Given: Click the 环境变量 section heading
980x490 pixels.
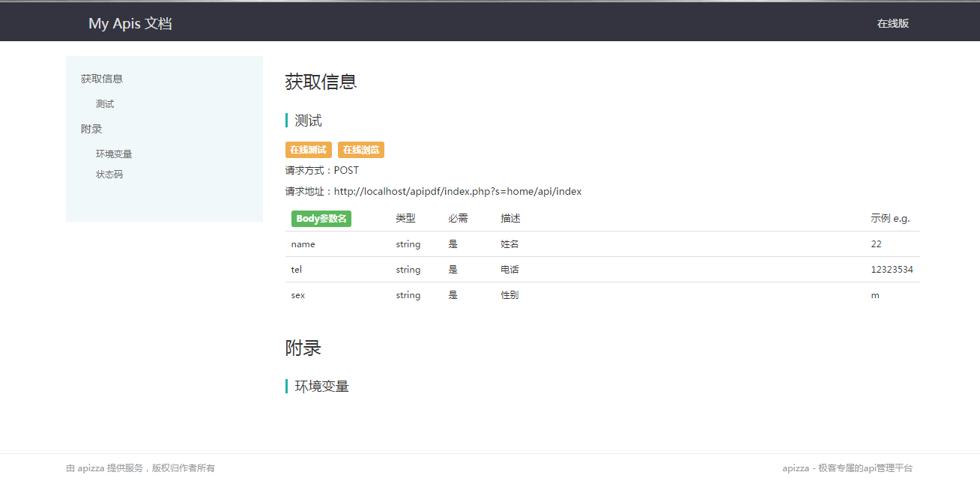Looking at the screenshot, I should click(x=321, y=387).
